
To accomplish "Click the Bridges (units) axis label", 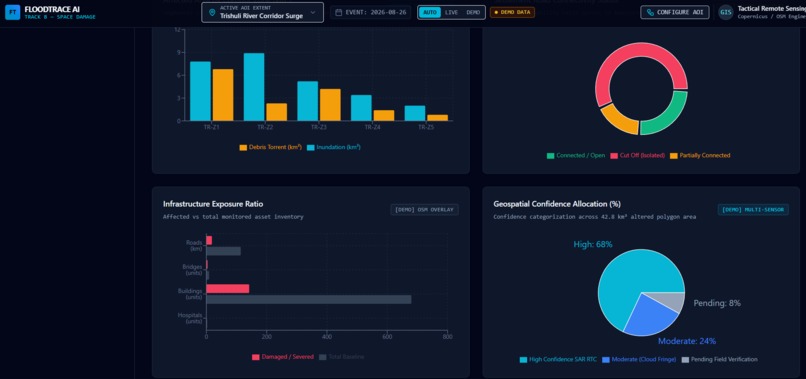I will (192, 270).
